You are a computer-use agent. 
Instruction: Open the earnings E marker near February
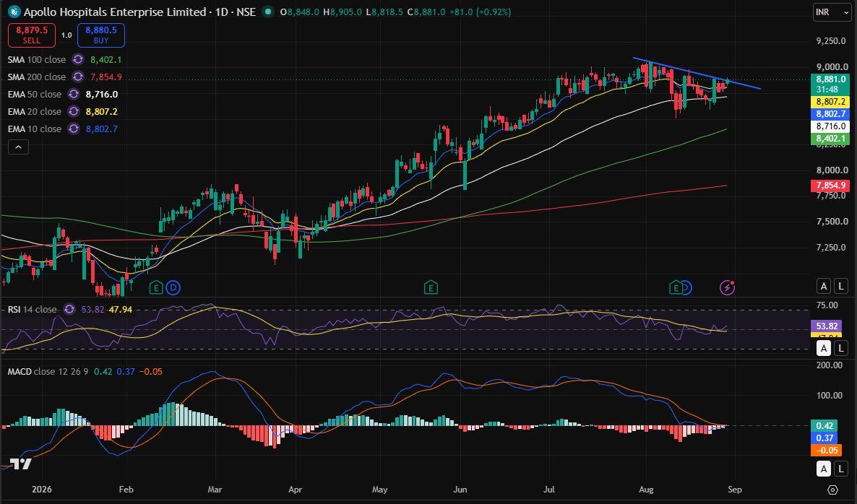(156, 287)
